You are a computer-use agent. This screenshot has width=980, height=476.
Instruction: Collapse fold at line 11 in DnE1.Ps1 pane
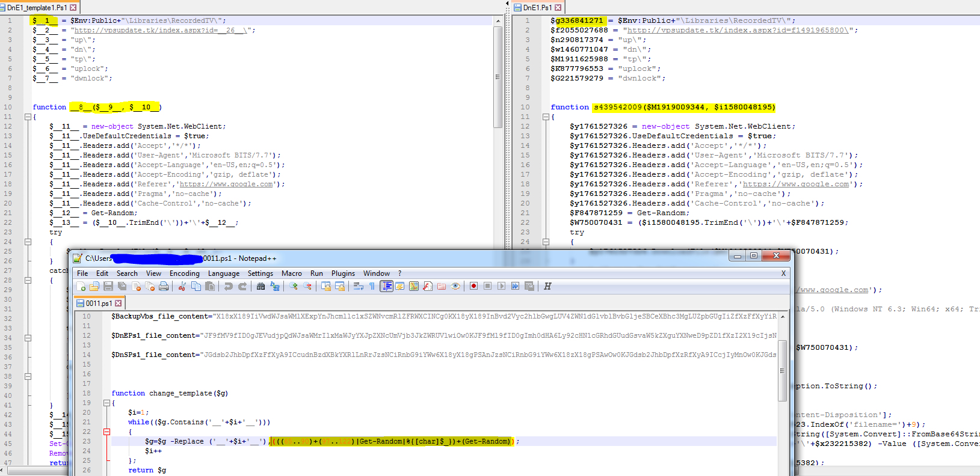pyautogui.click(x=546, y=117)
